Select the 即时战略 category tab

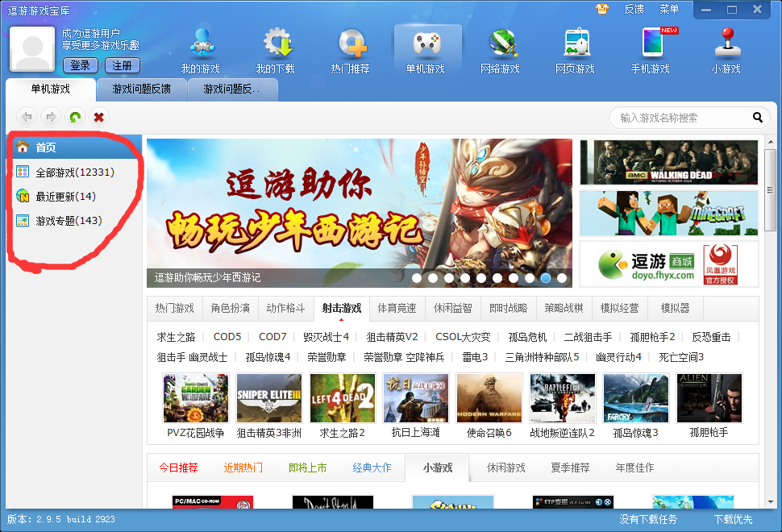point(508,308)
